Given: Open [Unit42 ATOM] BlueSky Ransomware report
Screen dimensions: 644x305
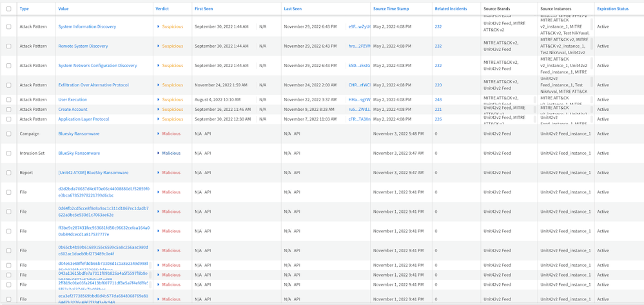Looking at the screenshot, I should point(93,173).
